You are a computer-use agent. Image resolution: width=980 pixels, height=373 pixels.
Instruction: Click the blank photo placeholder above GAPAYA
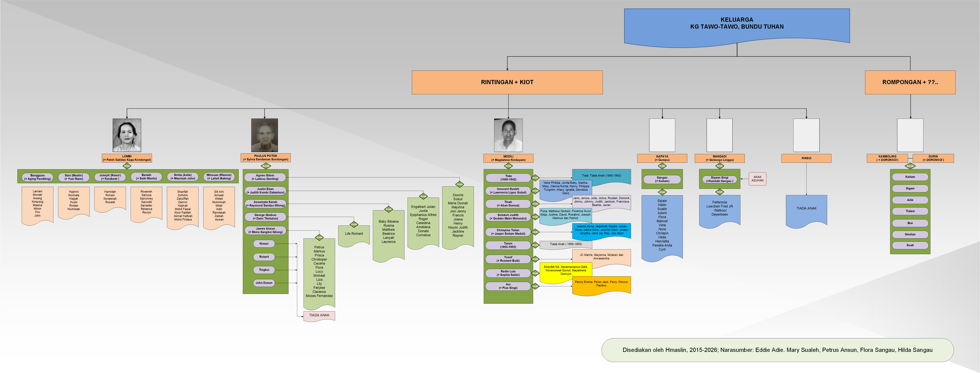tap(662, 135)
